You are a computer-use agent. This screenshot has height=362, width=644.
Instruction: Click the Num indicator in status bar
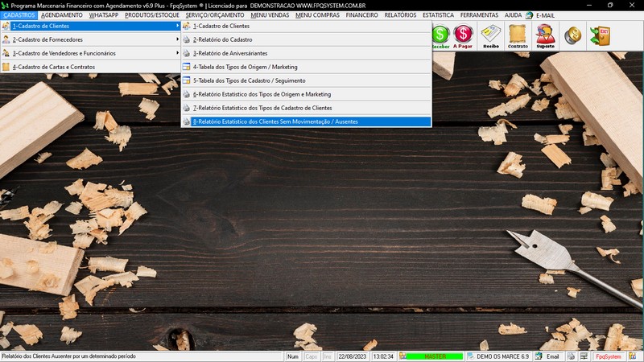coord(293,356)
